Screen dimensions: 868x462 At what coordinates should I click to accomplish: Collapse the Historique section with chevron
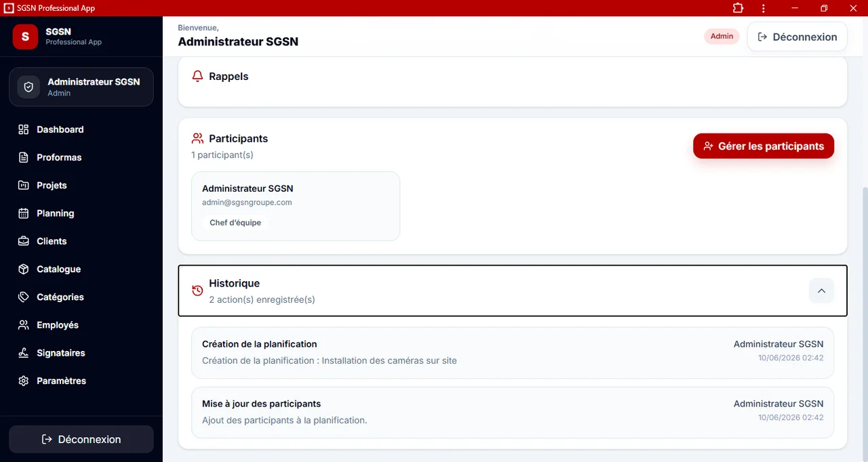821,291
